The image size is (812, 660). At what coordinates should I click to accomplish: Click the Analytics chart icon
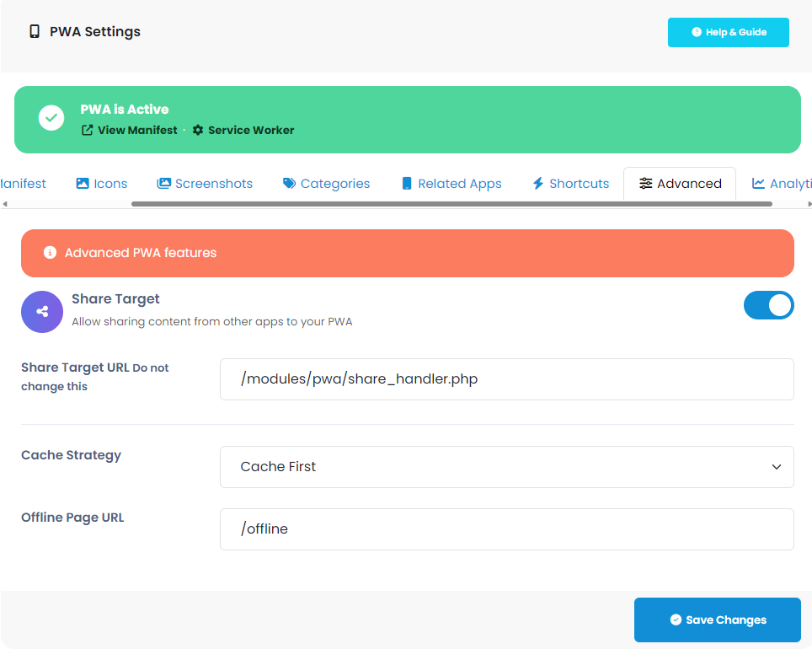point(760,183)
